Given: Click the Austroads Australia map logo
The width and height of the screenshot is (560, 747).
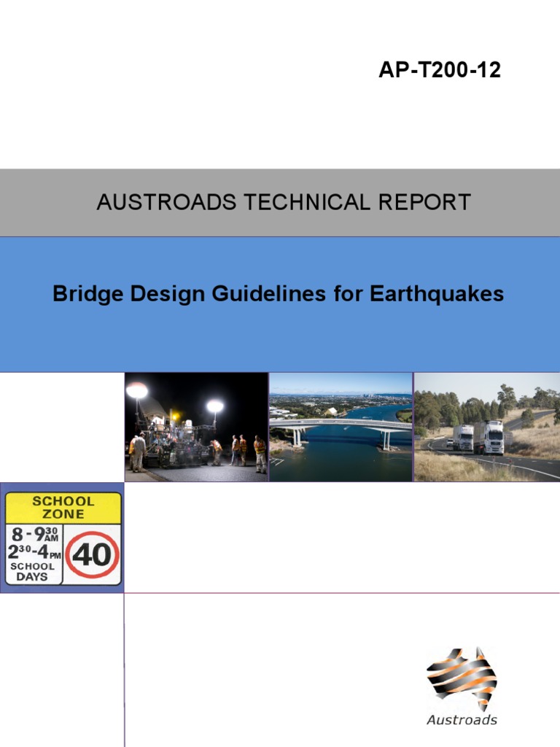Looking at the screenshot, I should click(462, 679).
